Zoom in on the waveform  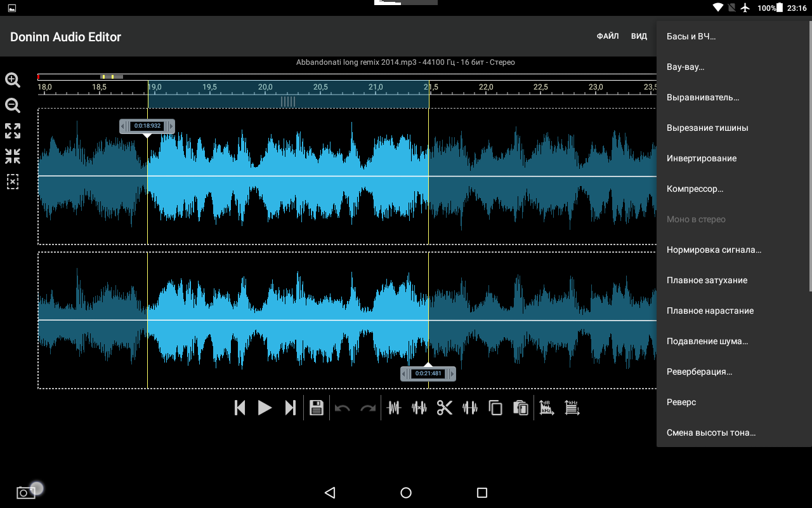[x=13, y=80]
